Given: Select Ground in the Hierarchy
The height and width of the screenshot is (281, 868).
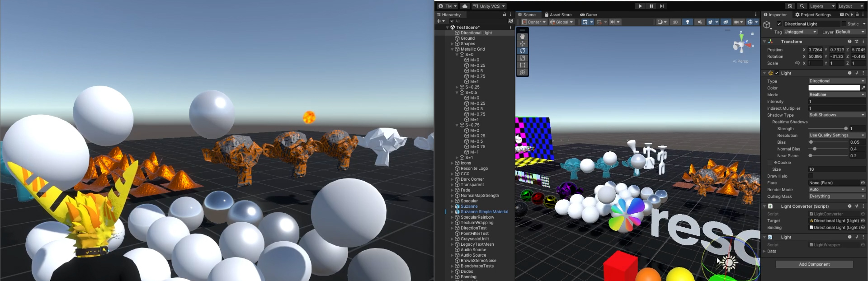Looking at the screenshot, I should point(467,38).
